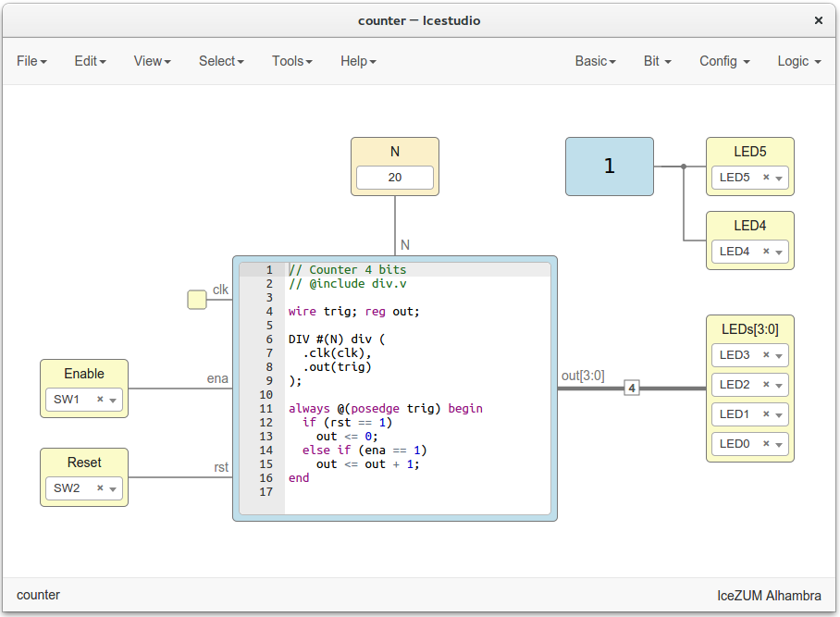Screen dimensions: 840x617
Task: Open the SW1 pin dropdown arrow
Action: pos(113,401)
